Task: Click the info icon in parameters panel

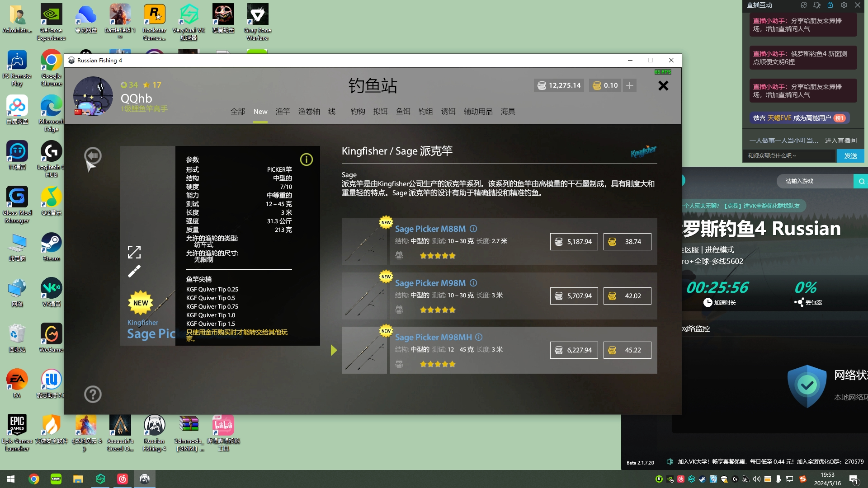Action: (306, 160)
